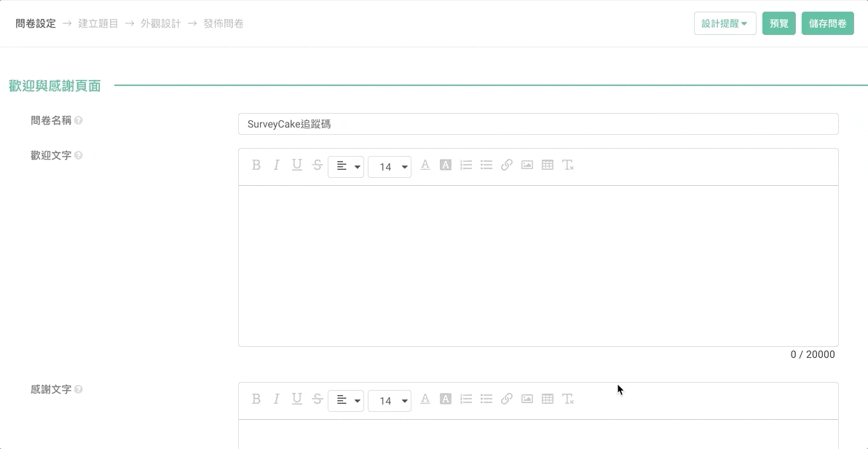Viewport: 868px width, 449px height.
Task: Insert numbered list in 感謝文字 toolbar
Action: (466, 399)
